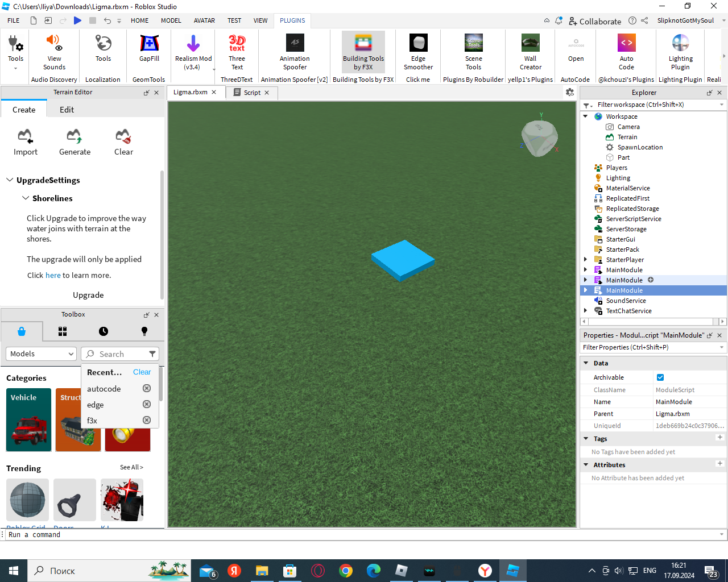Clear recent toolbox searches
The height and width of the screenshot is (582, 728).
pyautogui.click(x=142, y=372)
